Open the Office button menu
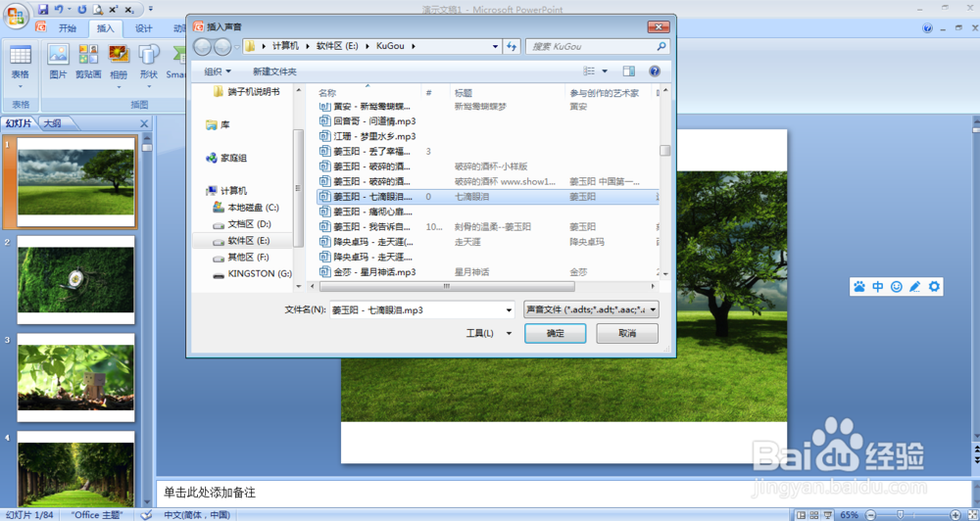The height and width of the screenshot is (521, 980). coord(16,15)
